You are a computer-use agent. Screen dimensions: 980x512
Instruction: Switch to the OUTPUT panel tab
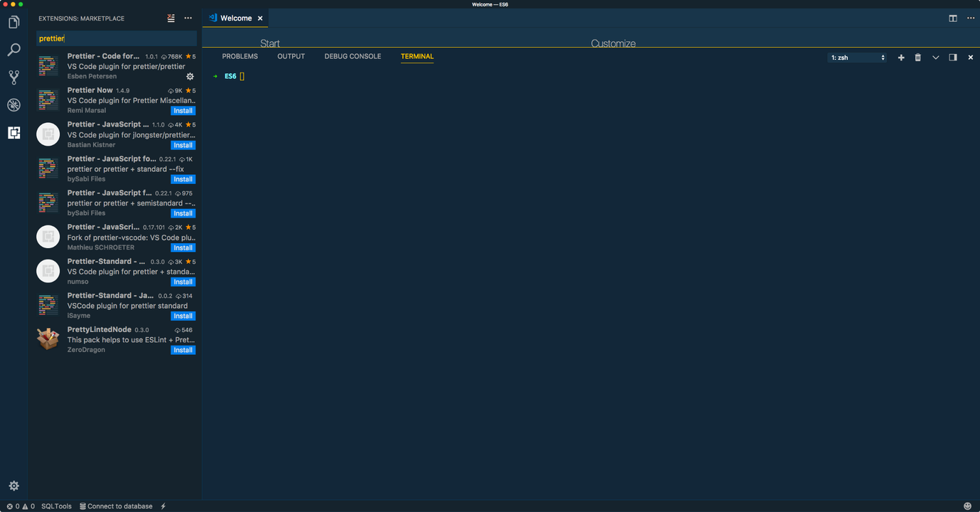click(291, 56)
